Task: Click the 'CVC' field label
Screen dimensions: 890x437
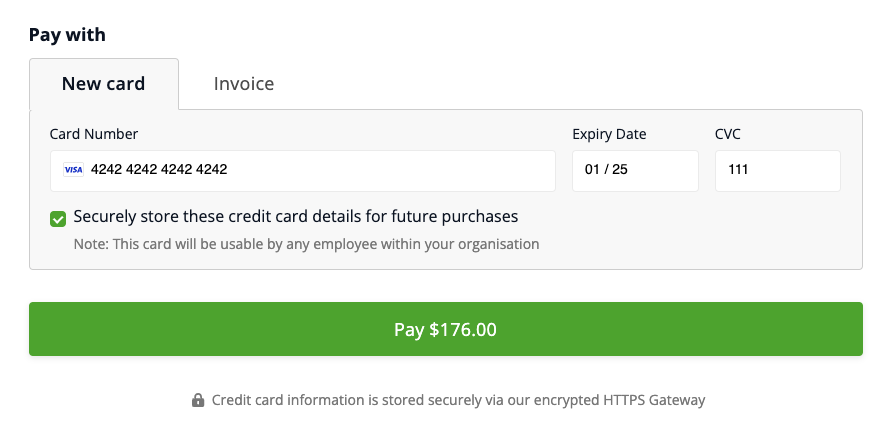Action: click(728, 134)
